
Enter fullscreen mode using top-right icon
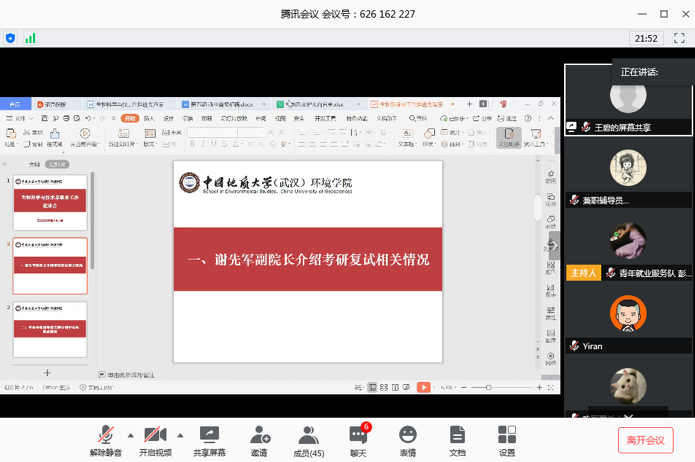point(679,38)
